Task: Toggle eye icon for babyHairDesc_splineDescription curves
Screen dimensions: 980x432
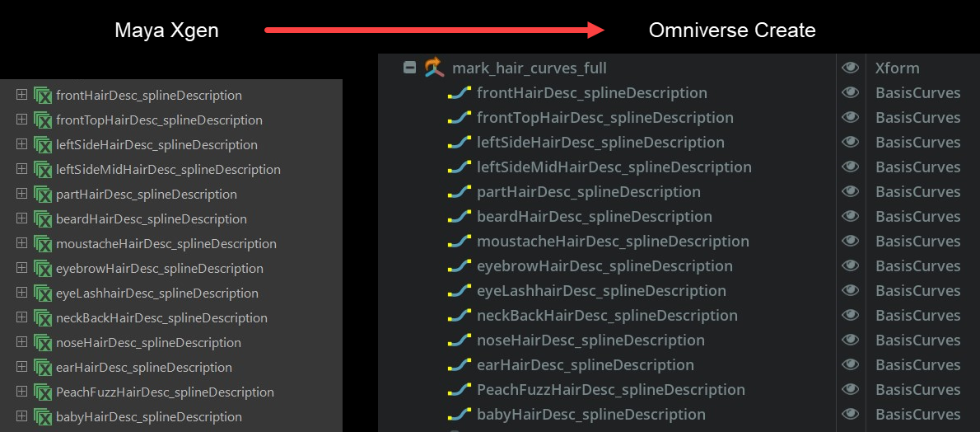Action: [850, 414]
